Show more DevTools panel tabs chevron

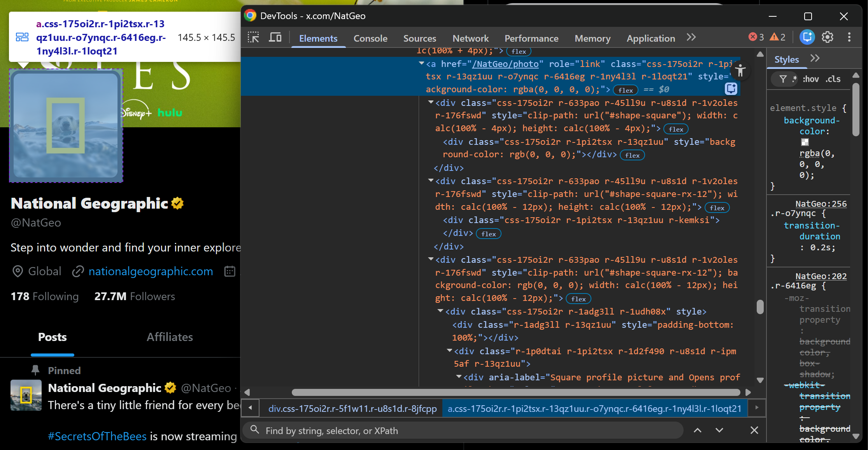point(691,37)
